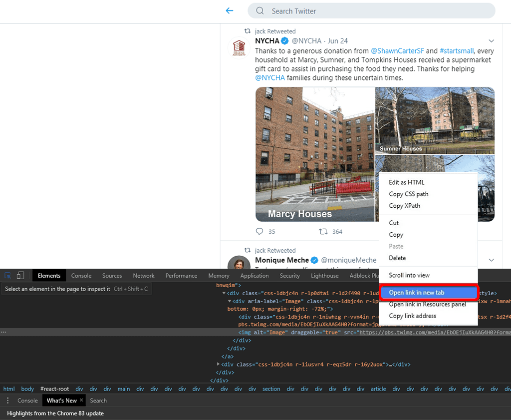Image resolution: width=511 pixels, height=420 pixels.
Task: Activate the inspect element picker icon
Action: click(8, 276)
